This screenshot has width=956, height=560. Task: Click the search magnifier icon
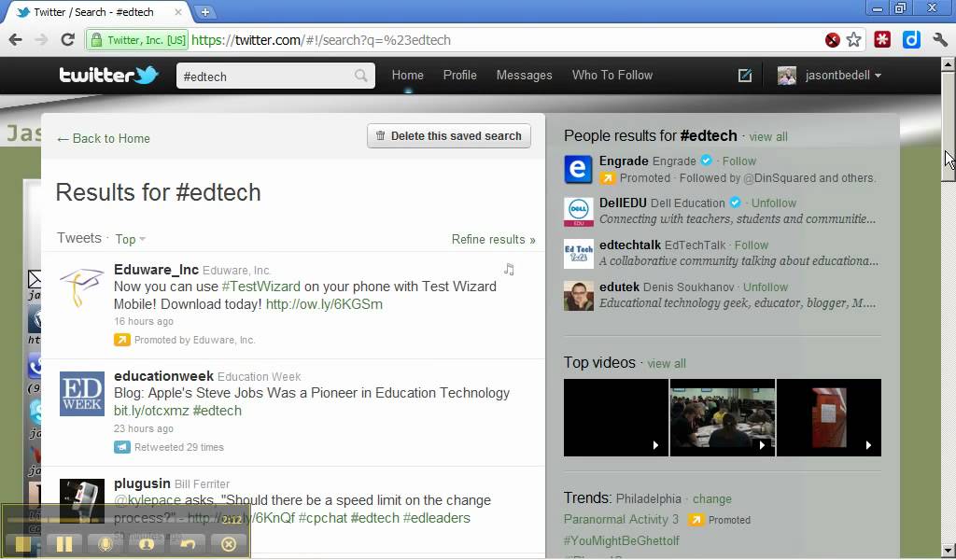tap(361, 76)
